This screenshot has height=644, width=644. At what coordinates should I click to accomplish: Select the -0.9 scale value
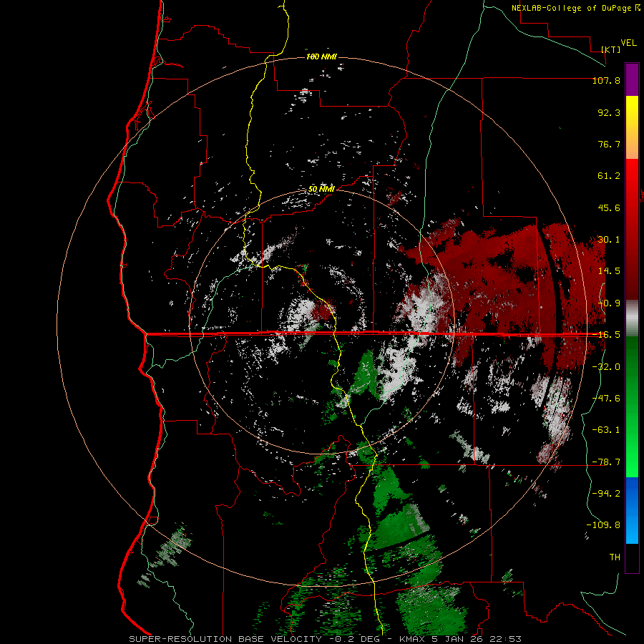pos(609,303)
